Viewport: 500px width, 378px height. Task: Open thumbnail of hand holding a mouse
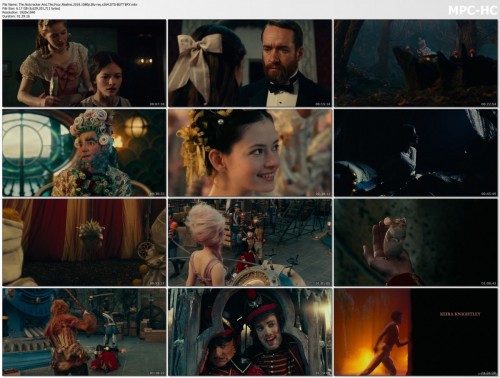click(x=416, y=242)
